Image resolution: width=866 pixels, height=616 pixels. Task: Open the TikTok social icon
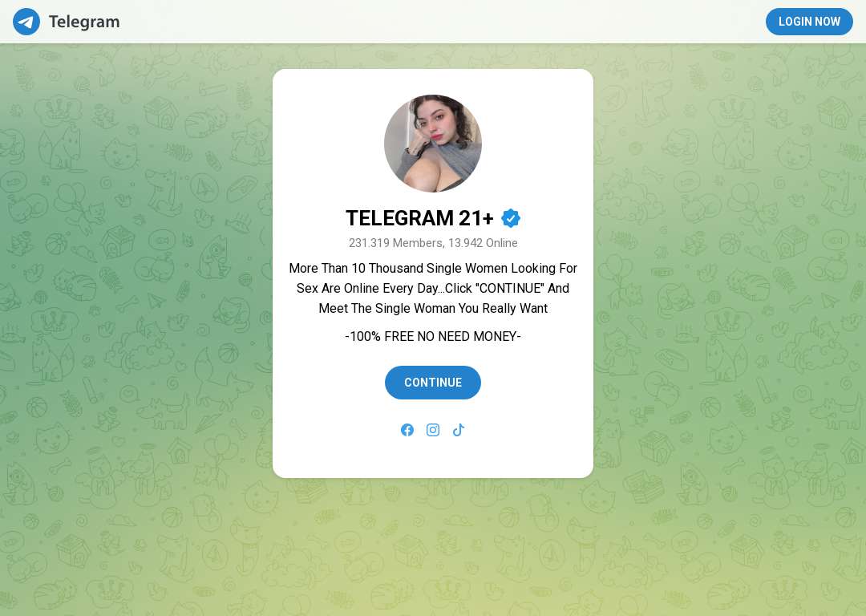459,430
